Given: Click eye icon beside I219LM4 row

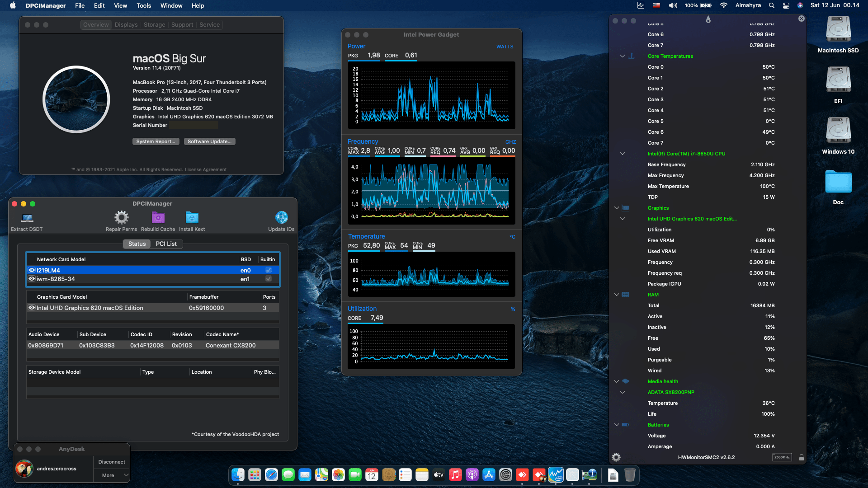Looking at the screenshot, I should point(32,270).
